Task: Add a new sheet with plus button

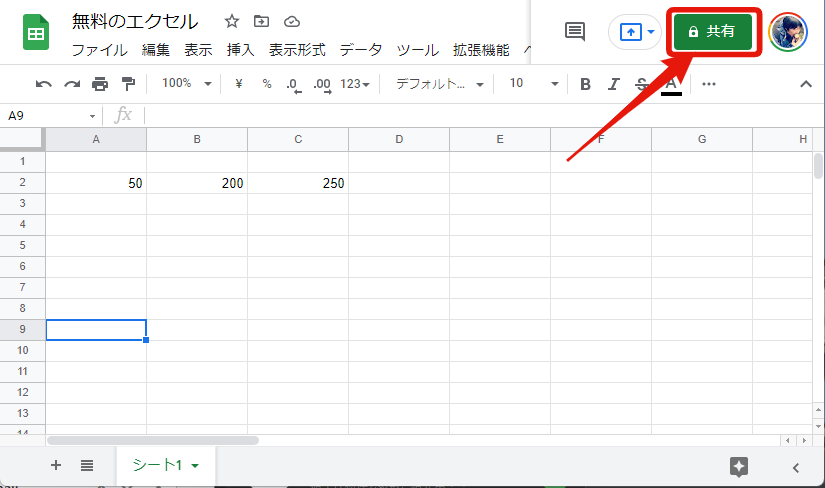Action: point(56,465)
